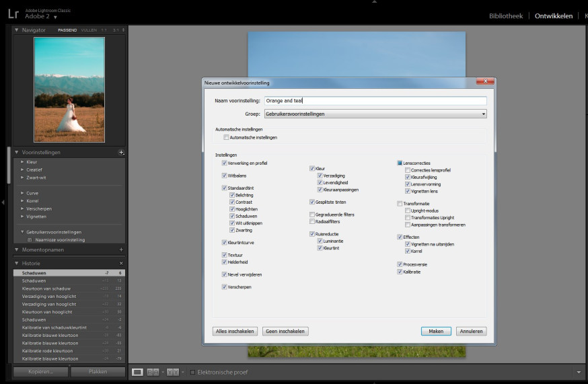Click the Maken button
Image resolution: width=588 pixels, height=384 pixels.
click(436, 331)
